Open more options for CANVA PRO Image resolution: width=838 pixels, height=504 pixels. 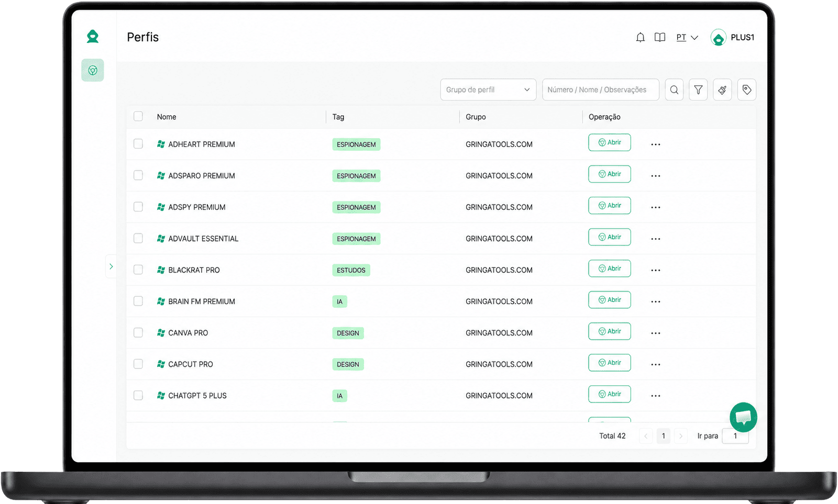tap(656, 333)
